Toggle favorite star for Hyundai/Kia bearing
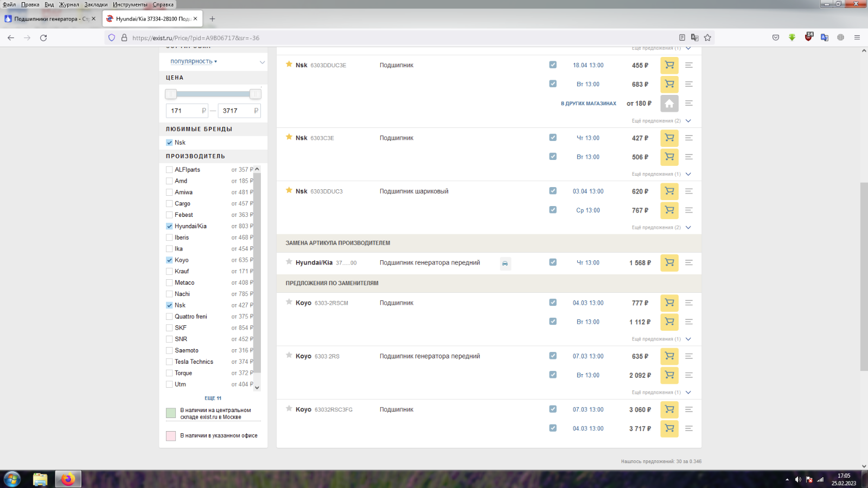Screen dimensions: 868x488 [x=289, y=261]
